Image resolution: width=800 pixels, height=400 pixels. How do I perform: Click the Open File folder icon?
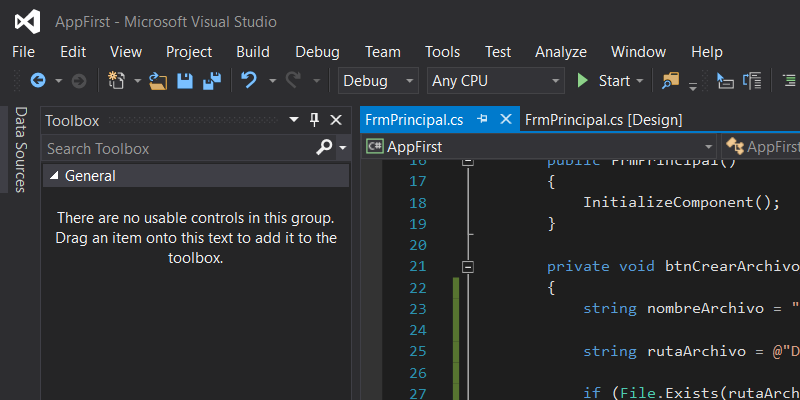158,81
